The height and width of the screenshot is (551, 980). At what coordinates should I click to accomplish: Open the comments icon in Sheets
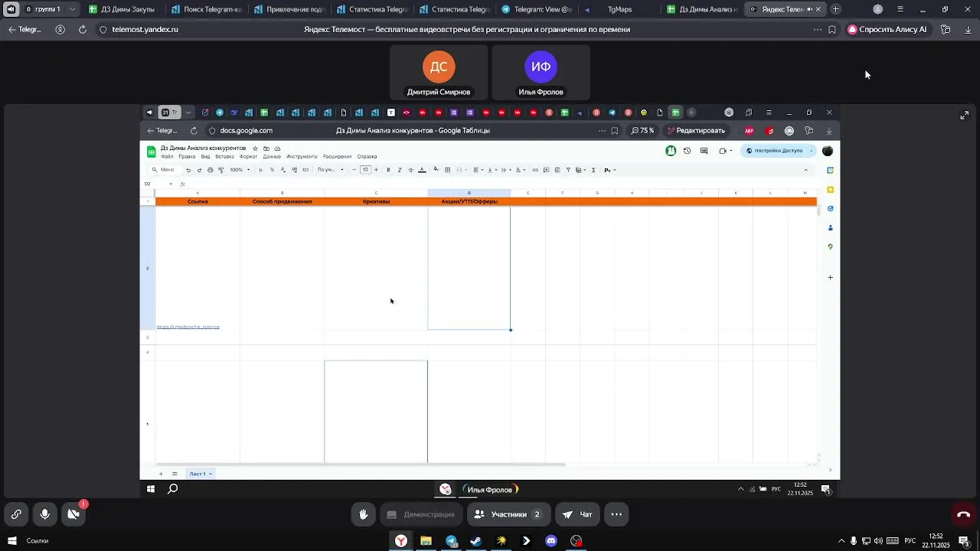tap(704, 151)
